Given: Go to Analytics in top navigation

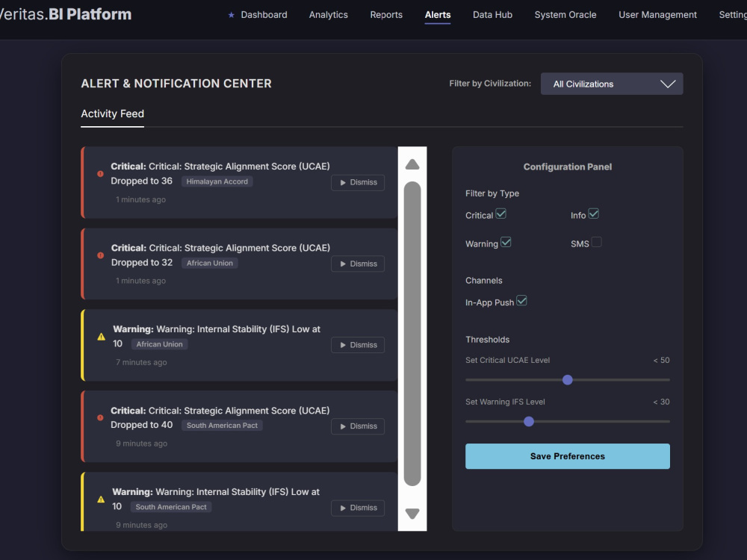Looking at the screenshot, I should [x=328, y=15].
